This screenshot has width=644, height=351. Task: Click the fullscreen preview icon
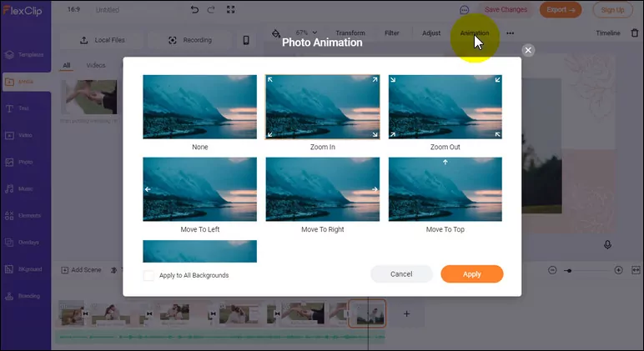point(230,9)
